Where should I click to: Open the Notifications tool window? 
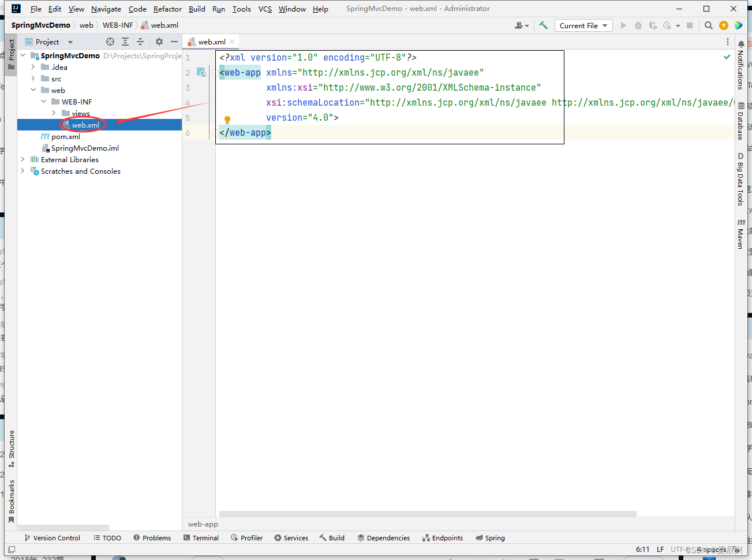[741, 65]
